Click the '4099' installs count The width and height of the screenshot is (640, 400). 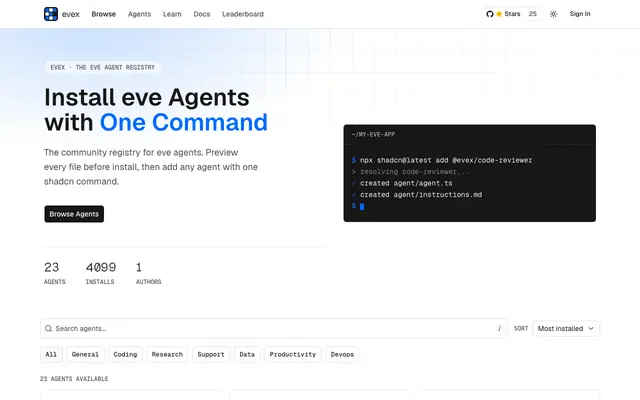[x=101, y=267]
